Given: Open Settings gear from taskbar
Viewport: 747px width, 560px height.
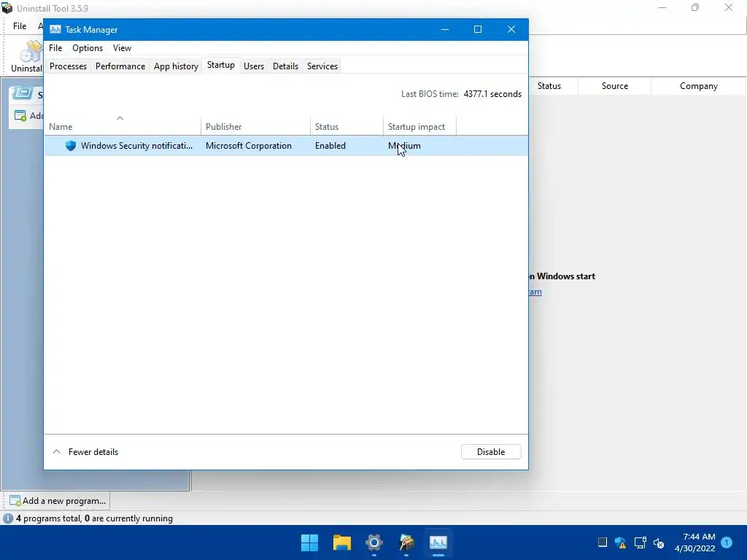Looking at the screenshot, I should point(374,542).
